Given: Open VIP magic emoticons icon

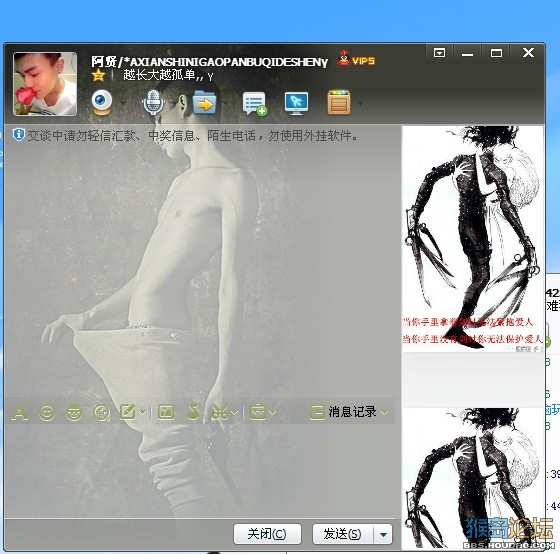Looking at the screenshot, I should tap(74, 413).
